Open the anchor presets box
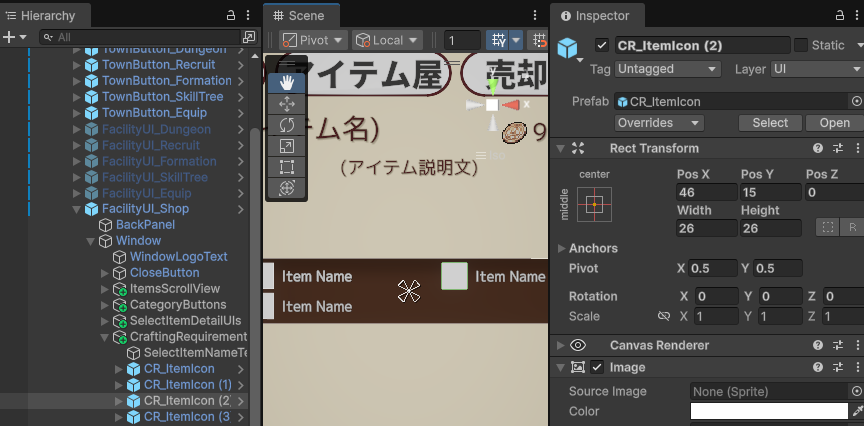Image resolution: width=864 pixels, height=426 pixels. [x=593, y=205]
